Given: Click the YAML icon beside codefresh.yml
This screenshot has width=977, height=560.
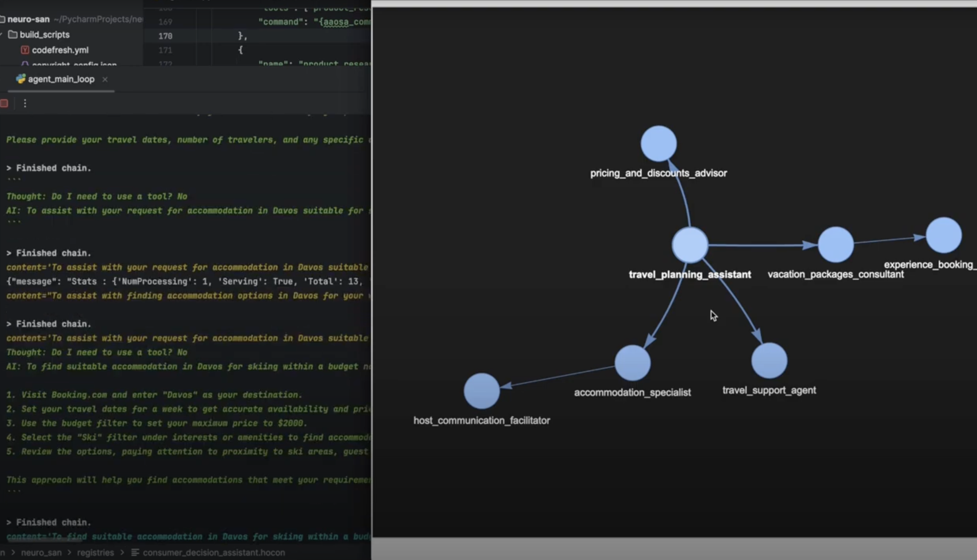Looking at the screenshot, I should coord(25,50).
